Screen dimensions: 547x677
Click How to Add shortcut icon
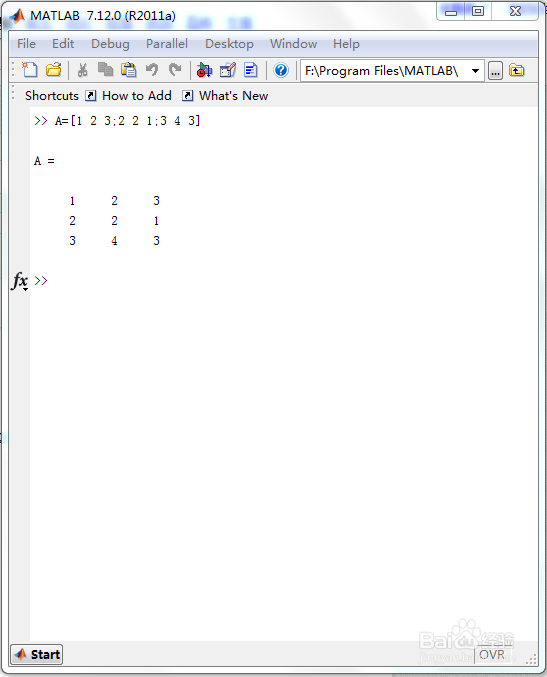coord(90,95)
